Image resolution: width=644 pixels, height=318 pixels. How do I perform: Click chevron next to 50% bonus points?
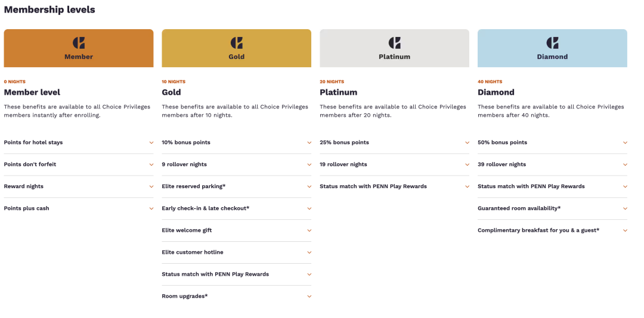(625, 143)
